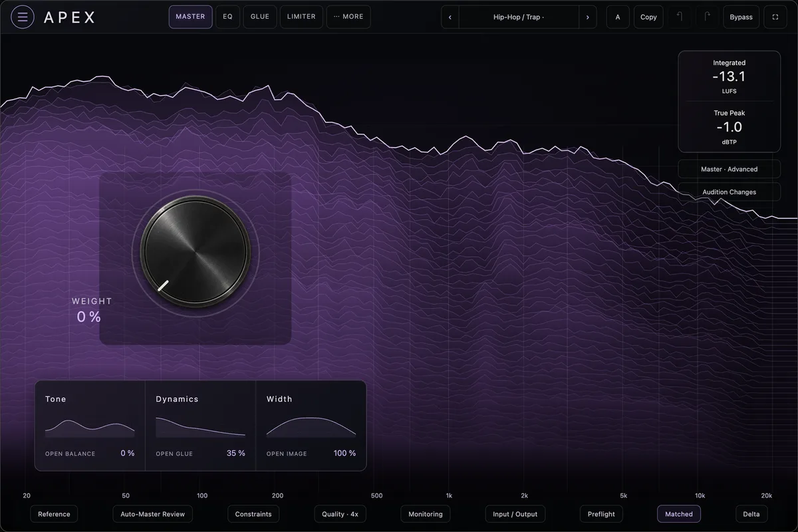Open the Constraints settings

click(253, 514)
